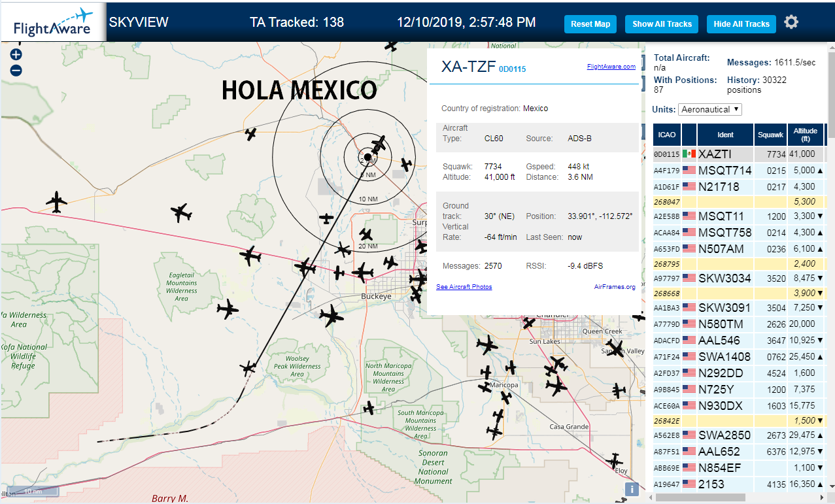Zoom out with the minus map button
Viewport: 835px width, 504px height.
(16, 71)
